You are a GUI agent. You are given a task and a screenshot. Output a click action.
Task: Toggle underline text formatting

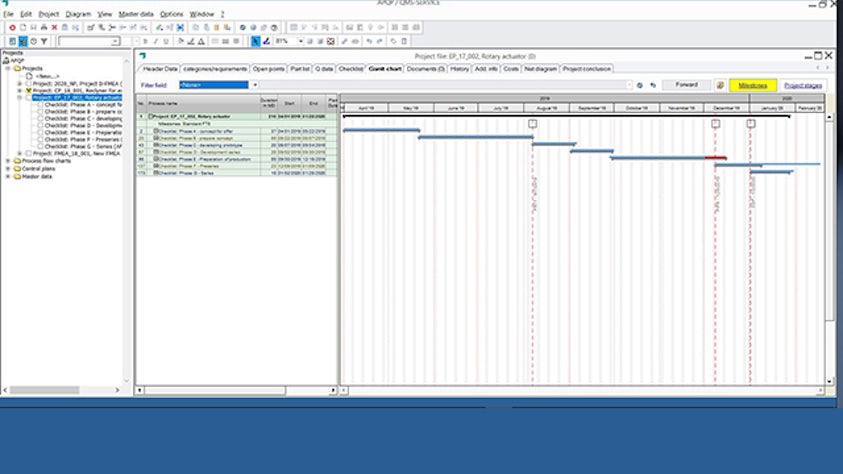[x=166, y=41]
